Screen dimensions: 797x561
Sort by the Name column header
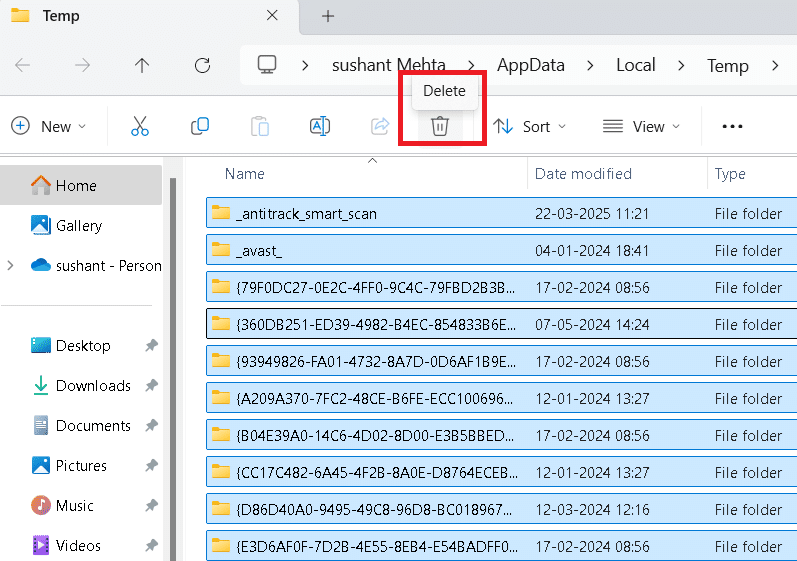pos(245,174)
